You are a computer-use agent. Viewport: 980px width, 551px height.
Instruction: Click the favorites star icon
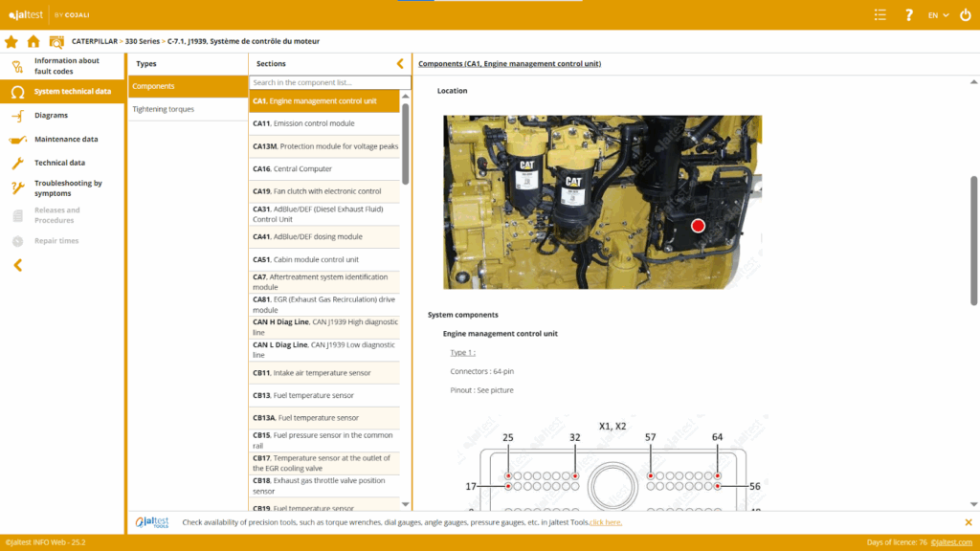click(11, 41)
